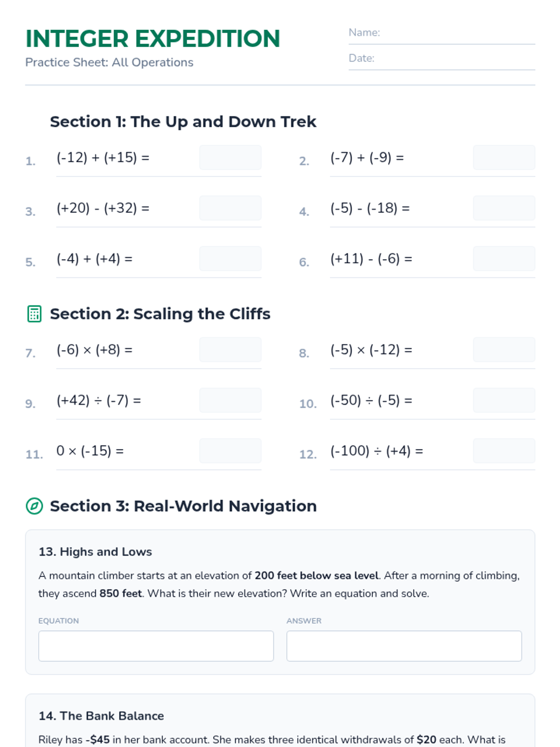Select answer box for (-7) + (-9)
This screenshot has width=560, height=747.
[x=504, y=157]
